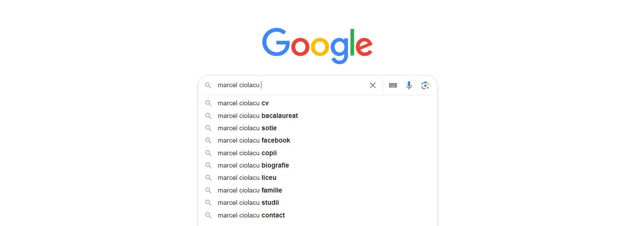Select the suggestion 'marcel ciolacu bacalaureat'
This screenshot has height=226, width=644.
258,116
